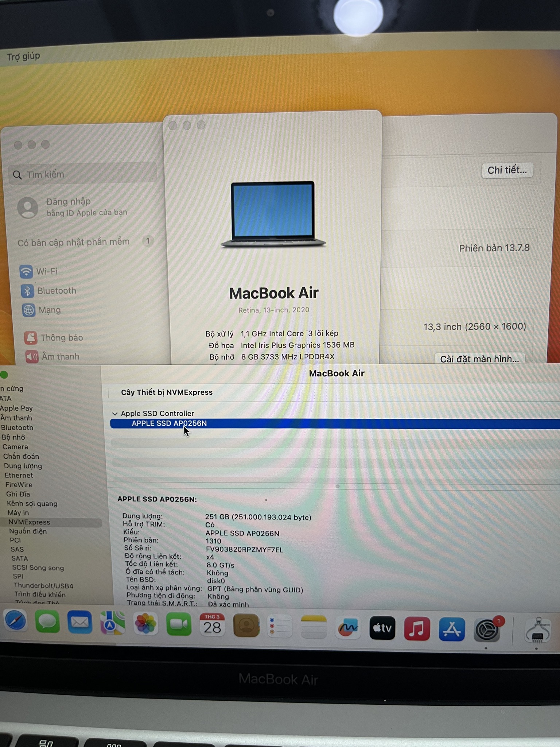Click the Tìm kiếm search field

click(83, 174)
